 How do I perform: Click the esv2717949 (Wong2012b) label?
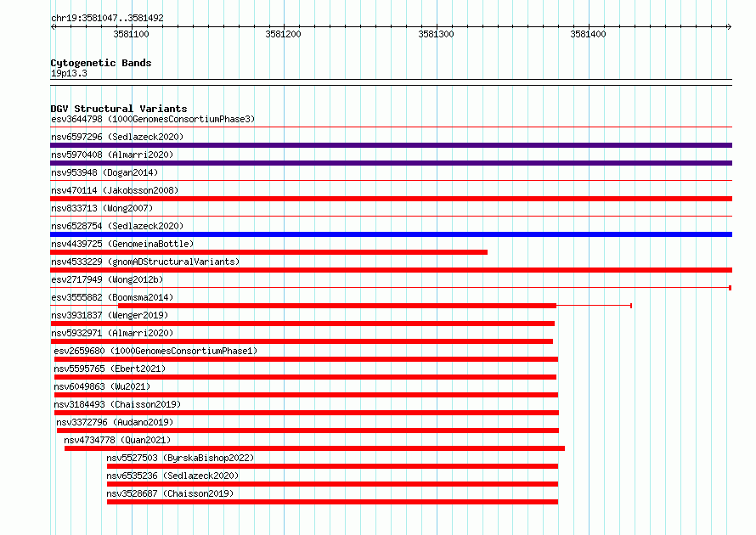[107, 279]
